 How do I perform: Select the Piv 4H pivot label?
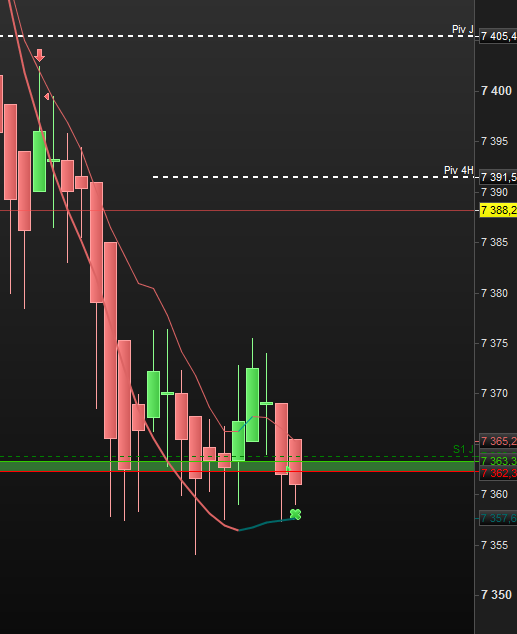[x=459, y=170]
